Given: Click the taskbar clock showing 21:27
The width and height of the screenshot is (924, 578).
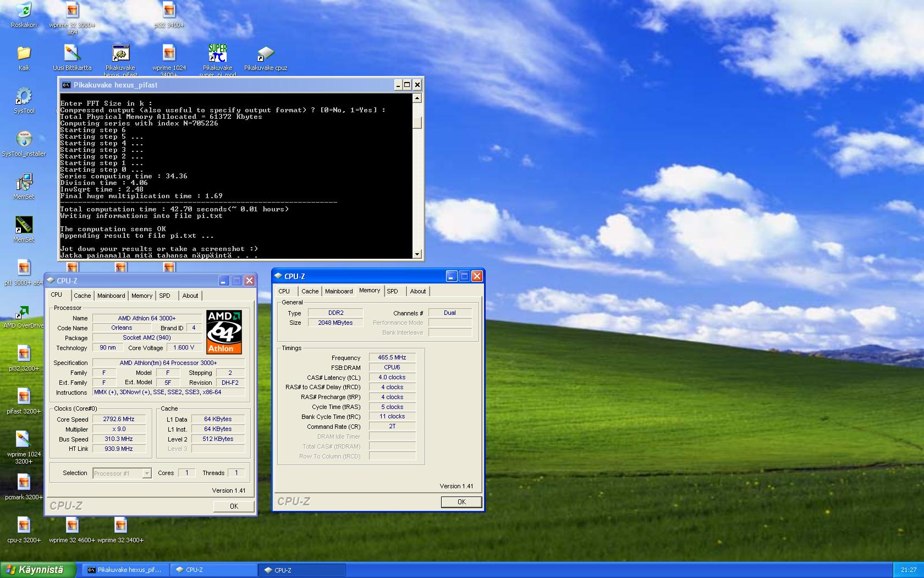Looking at the screenshot, I should coord(909,570).
